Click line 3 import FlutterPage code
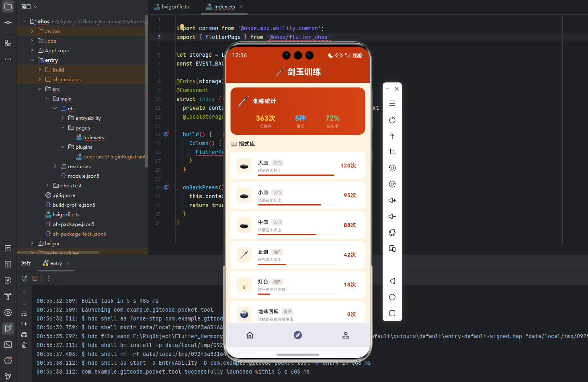The width and height of the screenshot is (588, 382). click(253, 37)
